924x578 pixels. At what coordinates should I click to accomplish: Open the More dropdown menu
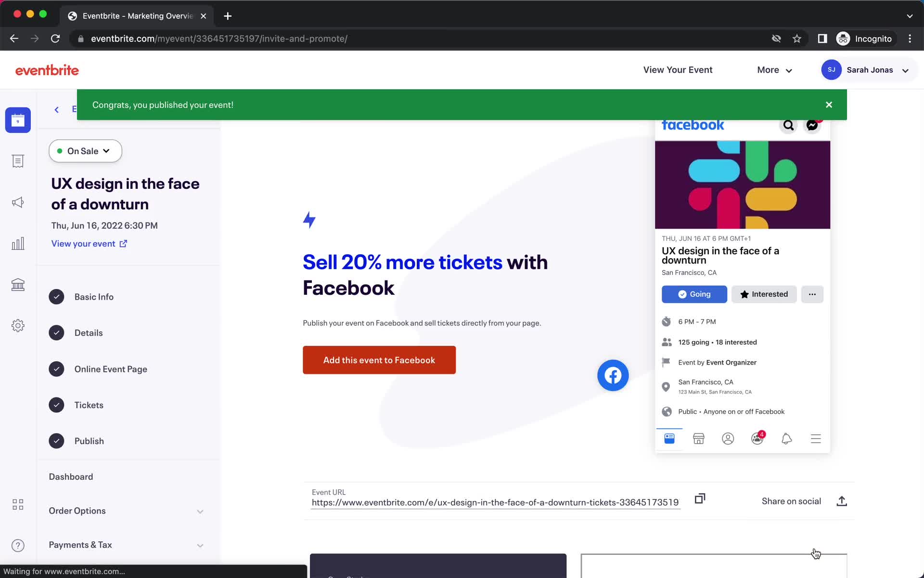coord(774,70)
